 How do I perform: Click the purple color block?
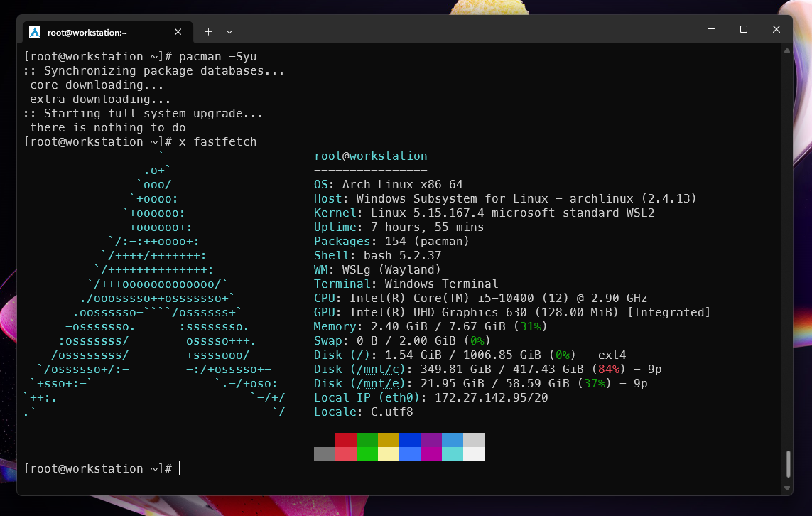tap(431, 440)
